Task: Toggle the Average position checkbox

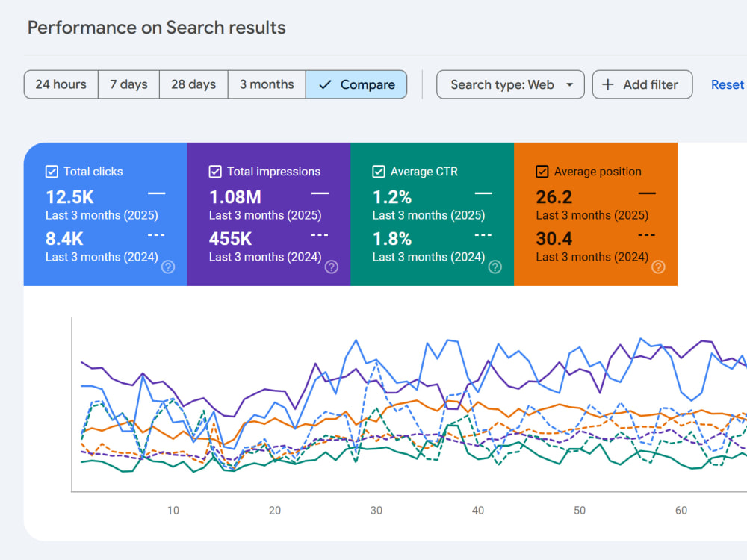Action: tap(542, 172)
